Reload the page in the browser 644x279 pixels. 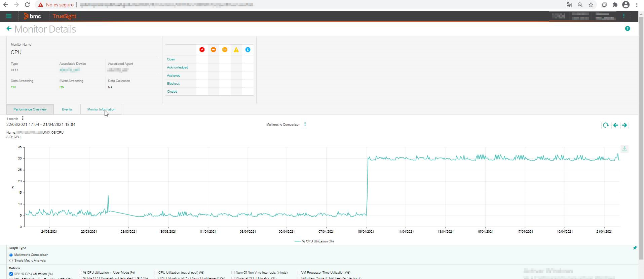pos(27,5)
